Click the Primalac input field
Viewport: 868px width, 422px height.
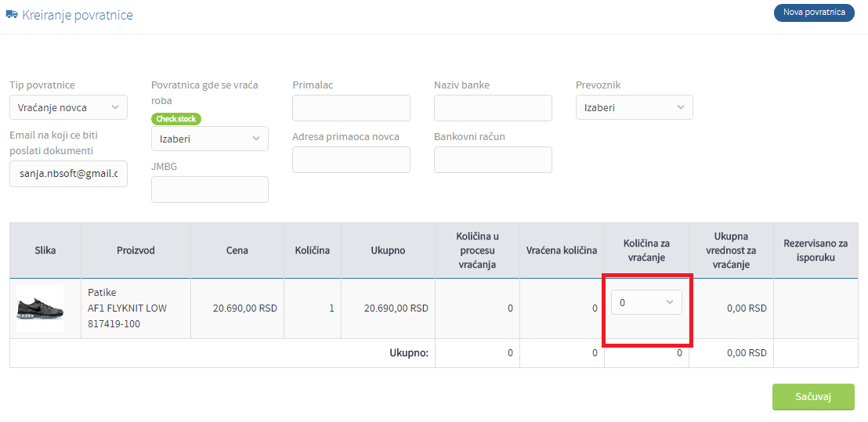pyautogui.click(x=352, y=108)
